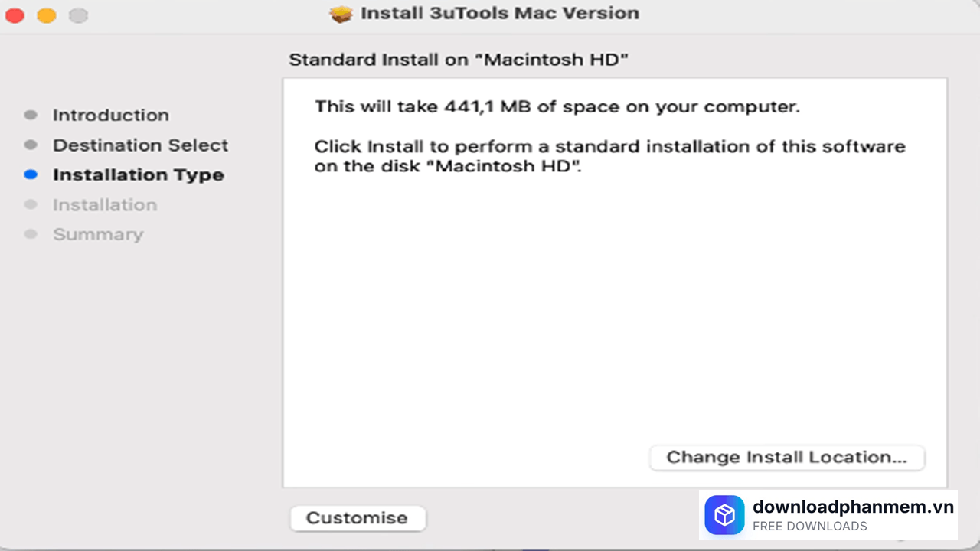Select the Destination Select step
This screenshot has height=551, width=980.
coord(140,145)
